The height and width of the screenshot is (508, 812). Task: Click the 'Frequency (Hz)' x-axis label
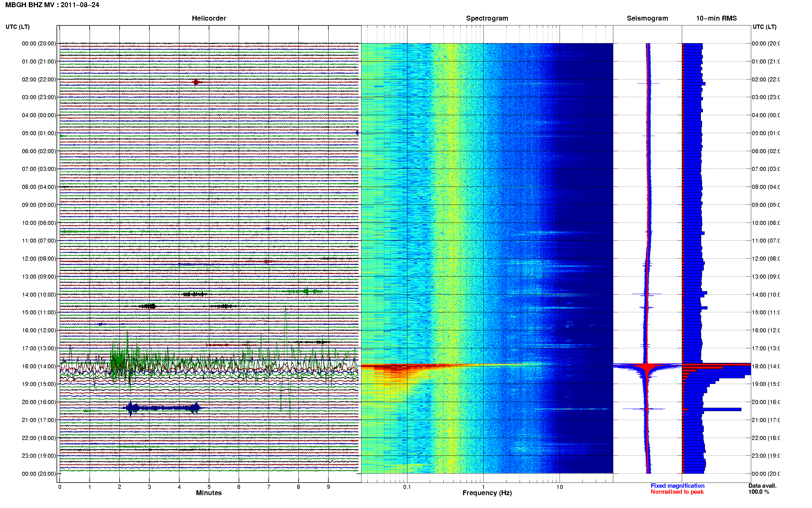coord(487,493)
